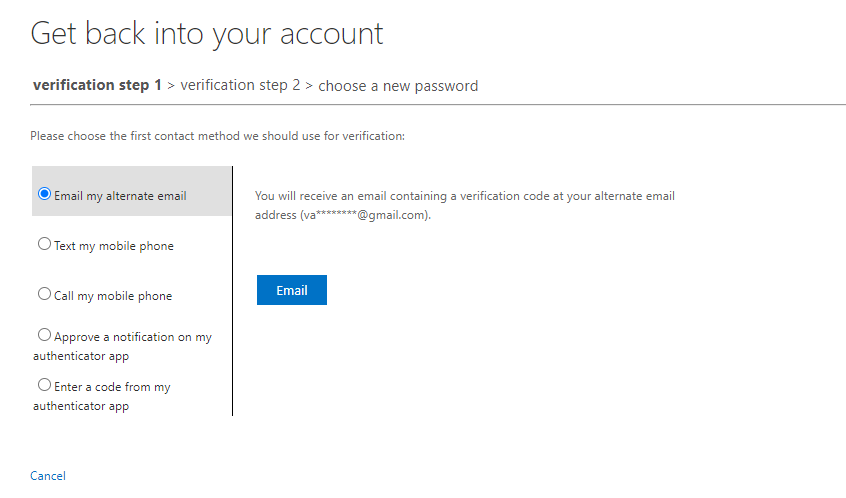Viewport: 846px width, 498px height.
Task: Click the 'Text my mobile phone' label text
Action: click(x=114, y=246)
